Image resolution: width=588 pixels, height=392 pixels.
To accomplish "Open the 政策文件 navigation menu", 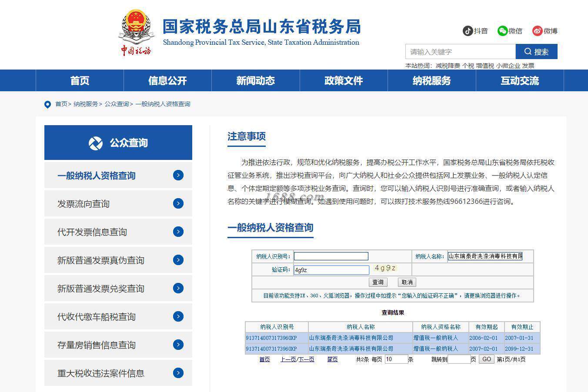I will coord(344,80).
